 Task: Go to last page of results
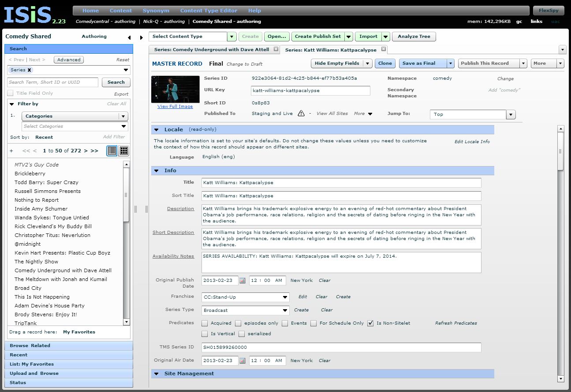click(94, 151)
